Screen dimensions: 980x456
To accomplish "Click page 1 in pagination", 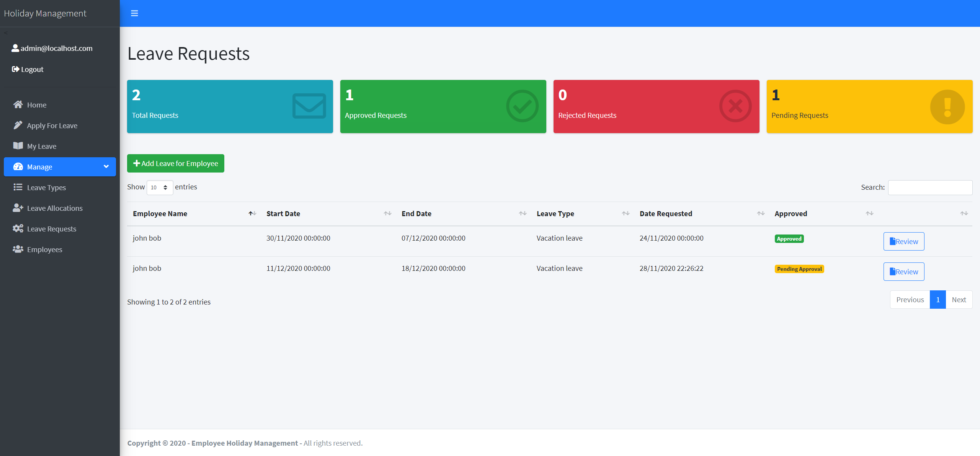I will [x=938, y=299].
